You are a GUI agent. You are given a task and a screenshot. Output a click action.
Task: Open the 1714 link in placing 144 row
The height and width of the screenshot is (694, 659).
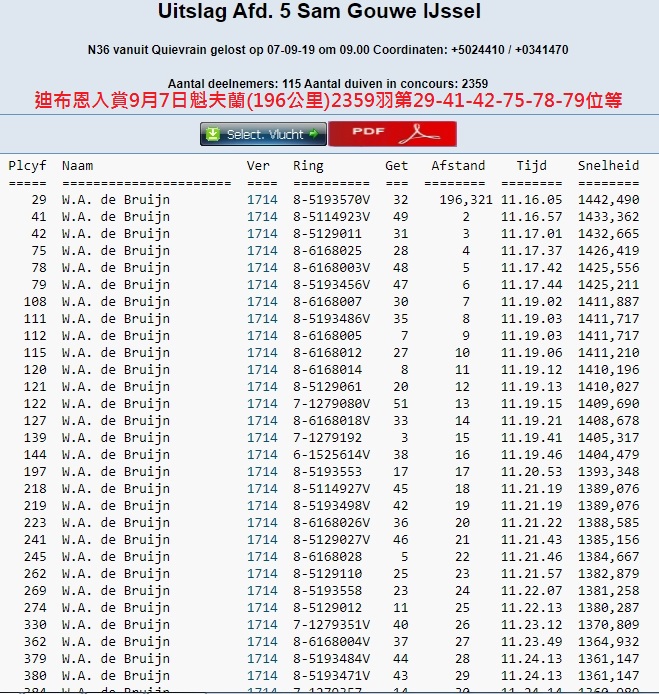coord(262,455)
